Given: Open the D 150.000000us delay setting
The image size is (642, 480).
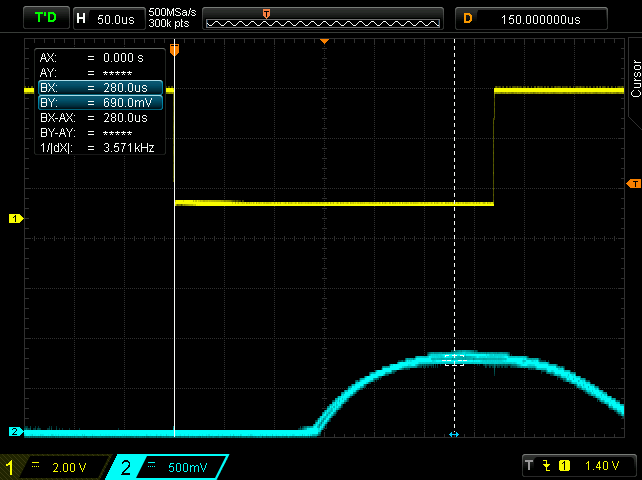Looking at the screenshot, I should pyautogui.click(x=532, y=18).
